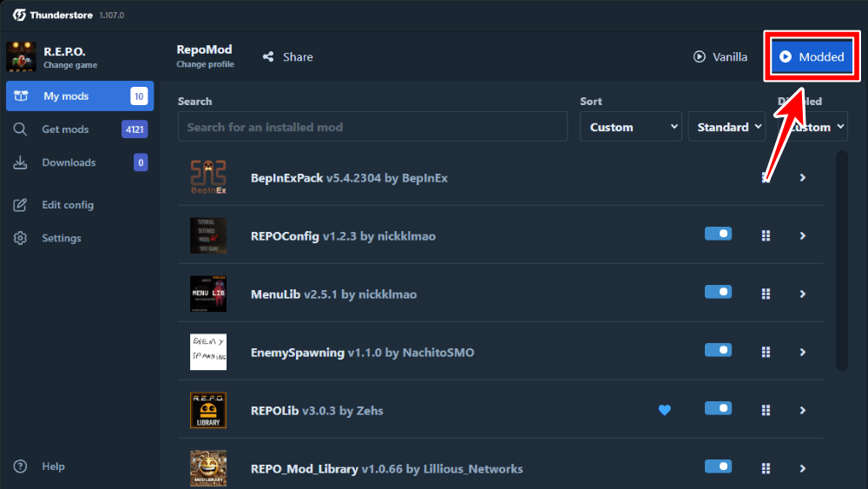Click the grid handle icon for MenuLib
The image size is (868, 489).
click(x=766, y=294)
